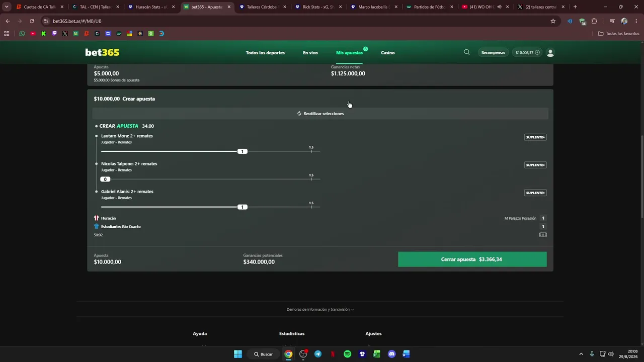Screen dimensions: 644x362
Task: Click Suplente+ badge for Gabriel Alanis
Action: click(535, 193)
